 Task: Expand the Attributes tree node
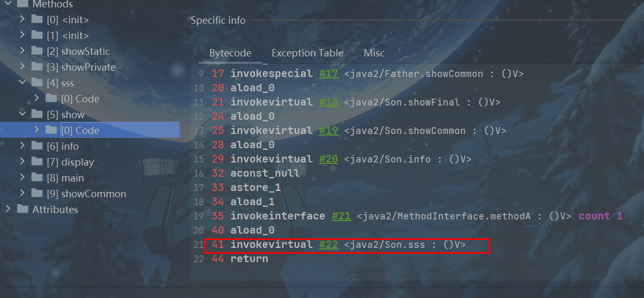[8, 209]
